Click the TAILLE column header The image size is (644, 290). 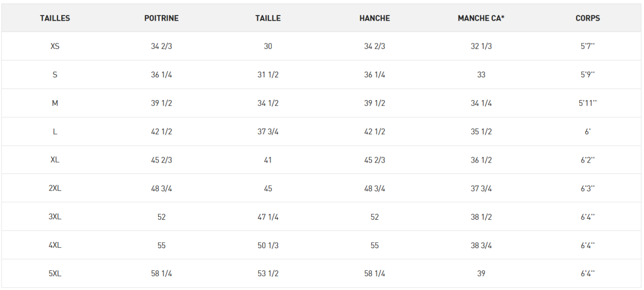(x=268, y=18)
